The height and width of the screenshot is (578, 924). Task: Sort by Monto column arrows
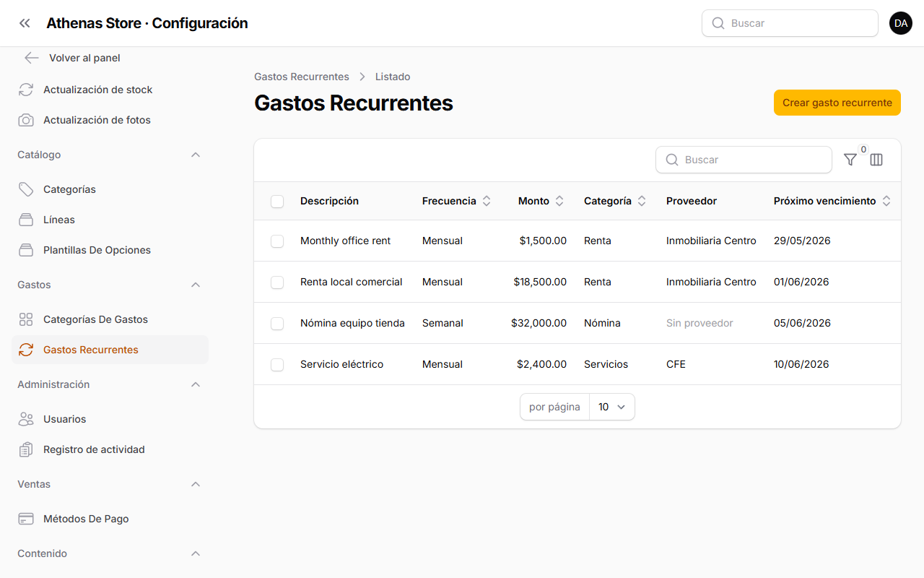point(559,201)
